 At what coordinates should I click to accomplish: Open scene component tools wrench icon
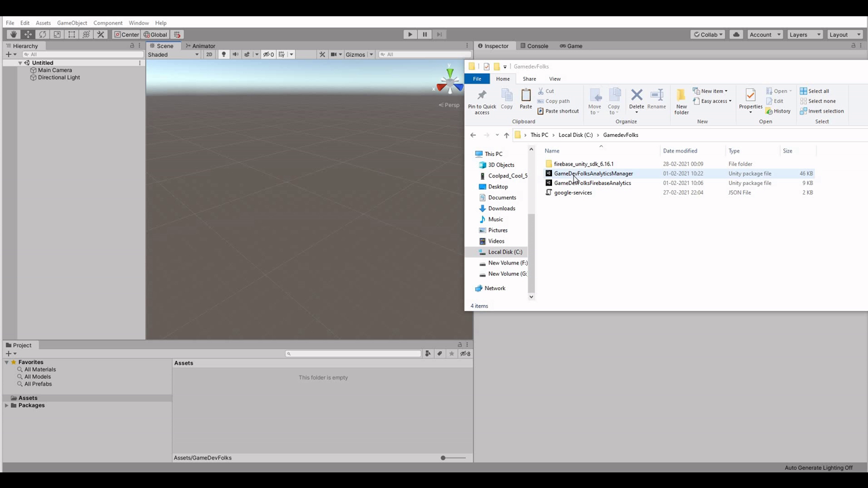323,54
